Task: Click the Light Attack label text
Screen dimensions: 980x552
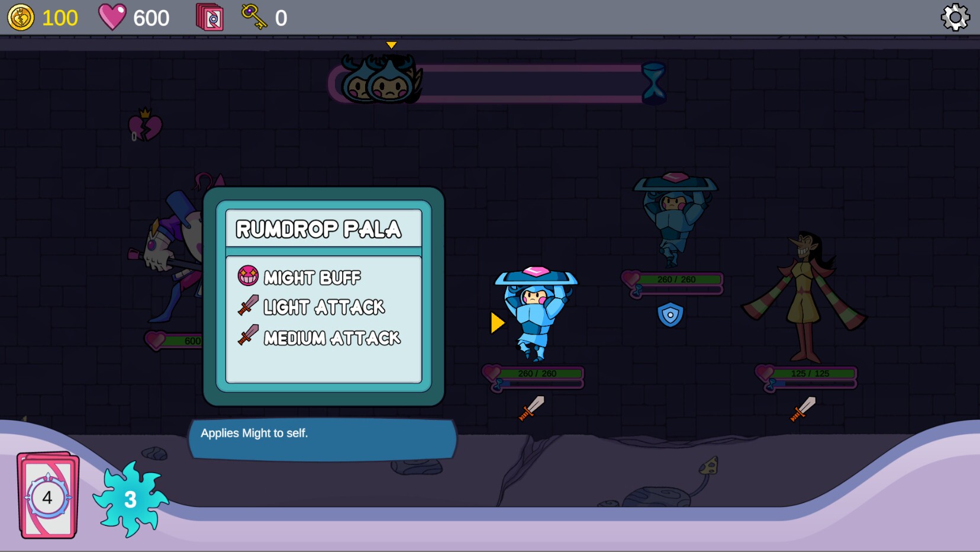Action: tap(323, 307)
